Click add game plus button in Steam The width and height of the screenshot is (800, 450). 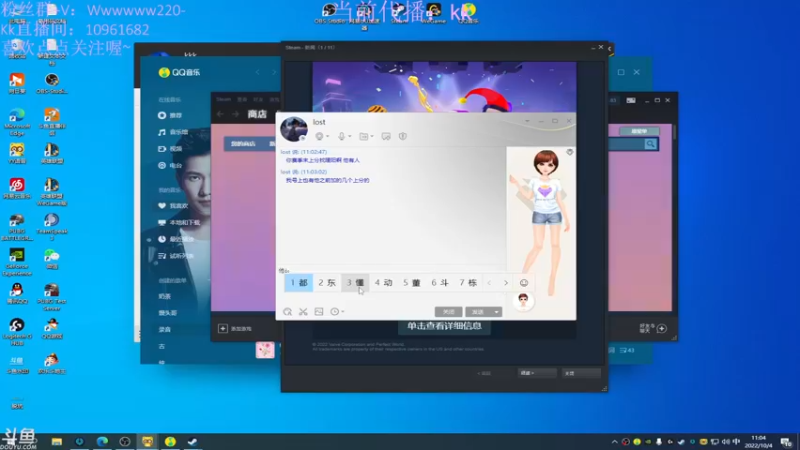coord(223,329)
